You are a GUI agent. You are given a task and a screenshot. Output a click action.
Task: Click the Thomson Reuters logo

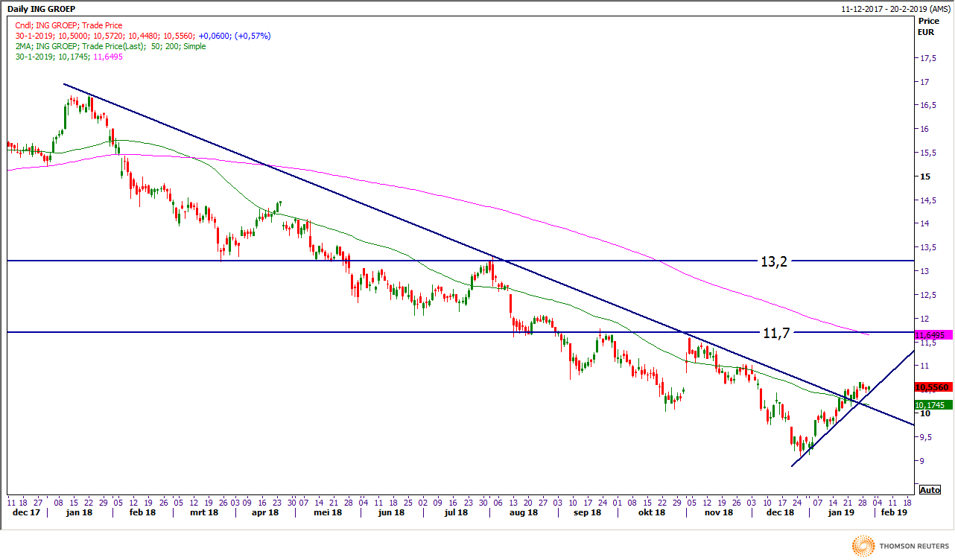pyautogui.click(x=901, y=547)
